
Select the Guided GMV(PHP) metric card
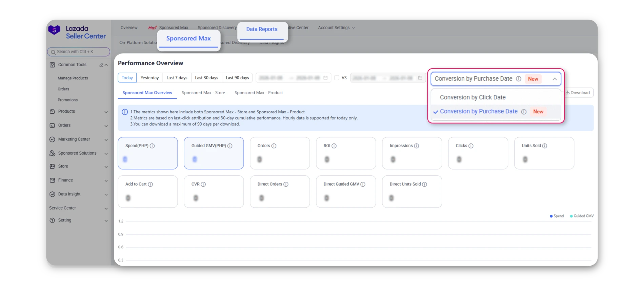tap(214, 153)
